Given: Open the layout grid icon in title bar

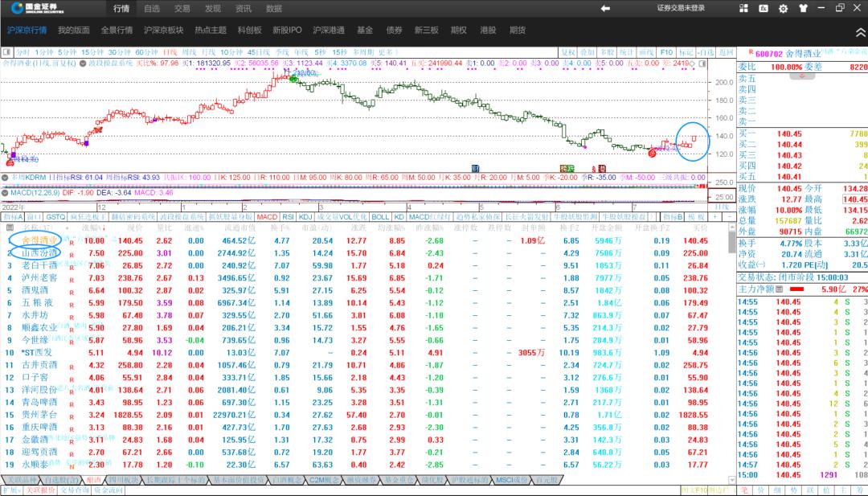Looking at the screenshot, I should [x=743, y=8].
